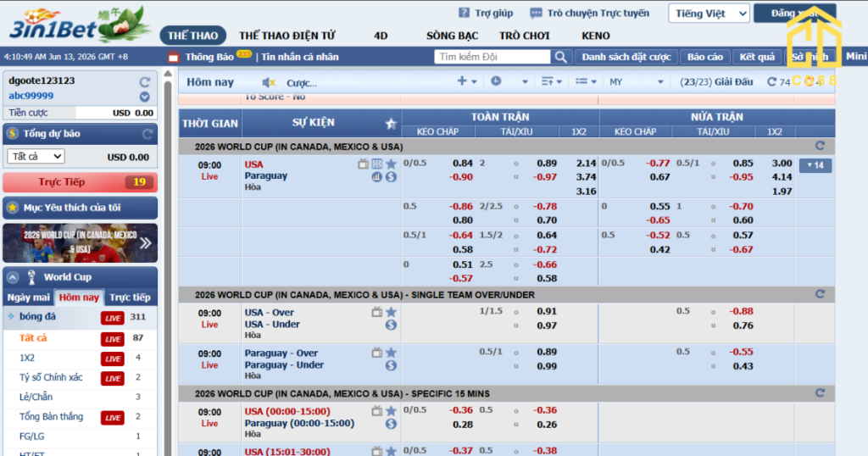Open the 2026 World Cup banner thumbnail

pyautogui.click(x=81, y=242)
